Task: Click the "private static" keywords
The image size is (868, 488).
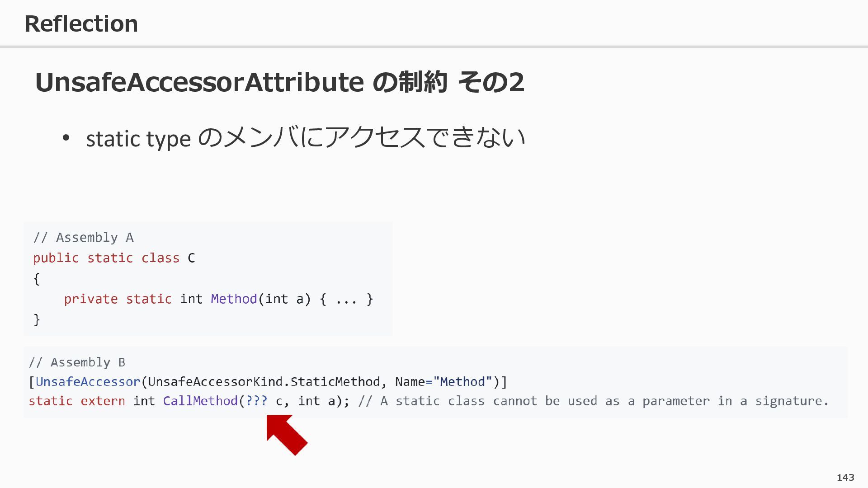Action: (x=118, y=299)
